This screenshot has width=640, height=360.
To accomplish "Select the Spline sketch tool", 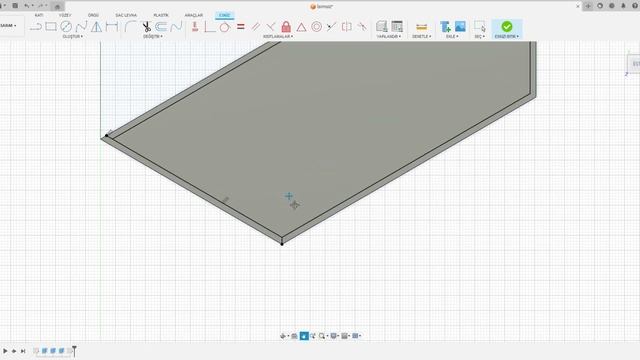I will point(81,27).
